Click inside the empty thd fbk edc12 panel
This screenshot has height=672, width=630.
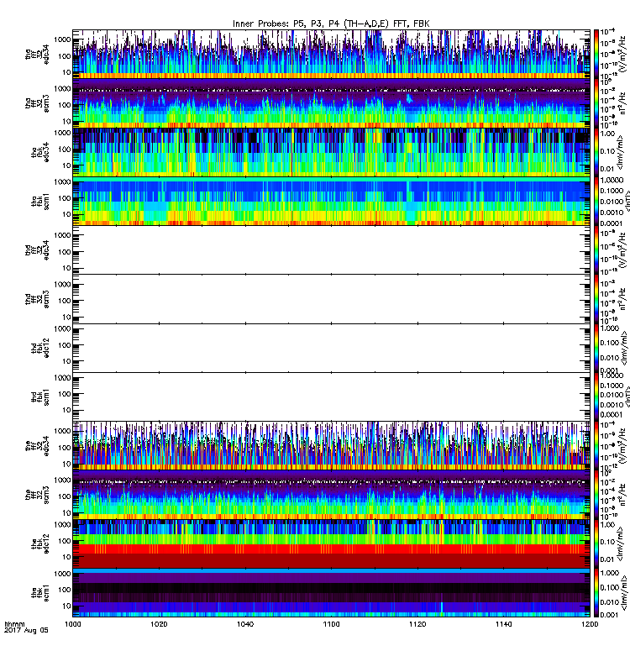[331, 348]
